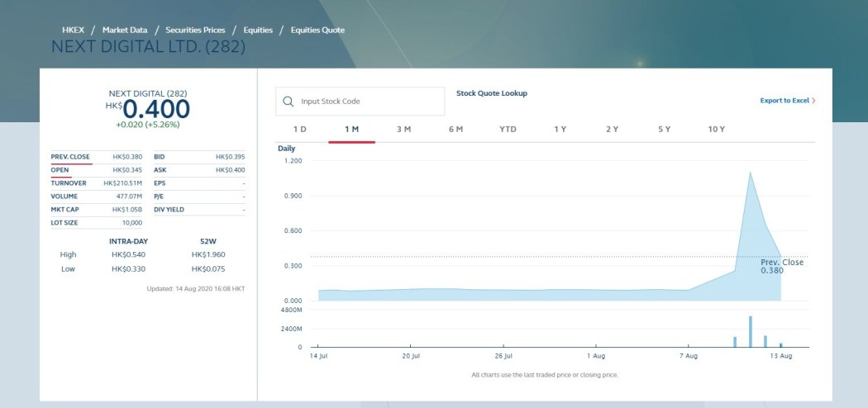Click intra-day high HK$0.540

tap(128, 255)
